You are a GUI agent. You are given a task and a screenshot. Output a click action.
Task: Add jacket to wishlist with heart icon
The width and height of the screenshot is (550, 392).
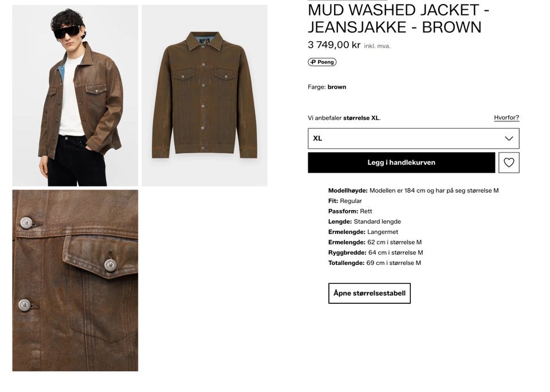click(509, 163)
